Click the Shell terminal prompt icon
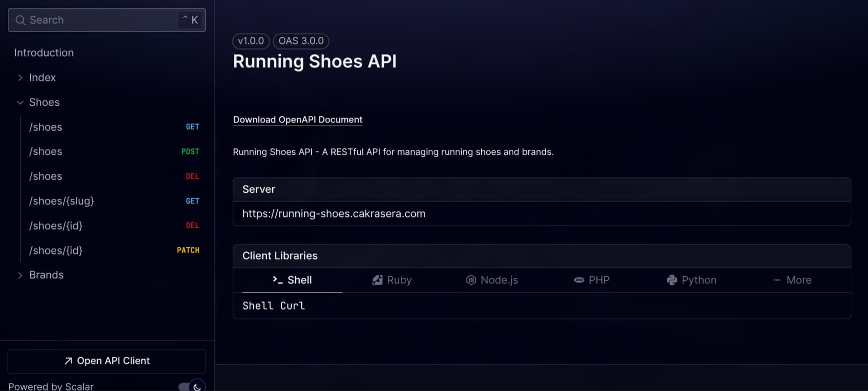 278,280
